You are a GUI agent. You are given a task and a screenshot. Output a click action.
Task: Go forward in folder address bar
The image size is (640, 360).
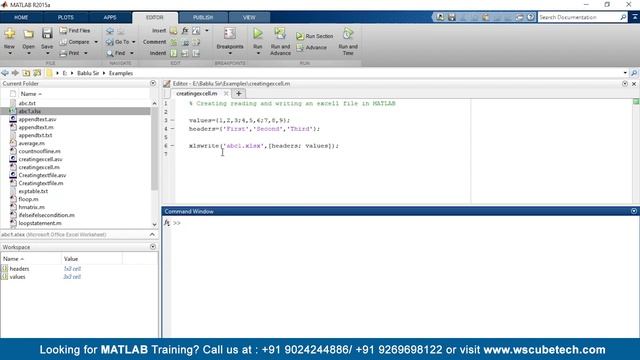(x=16, y=73)
